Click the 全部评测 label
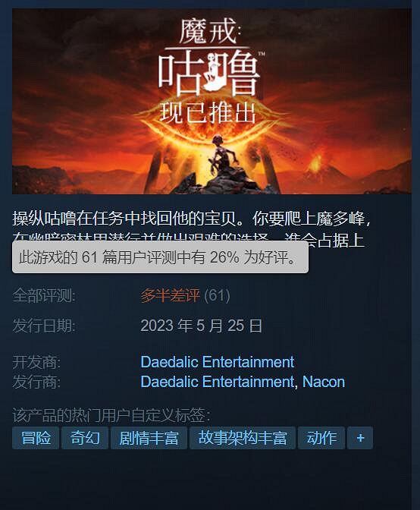The width and height of the screenshot is (420, 510). (44, 295)
